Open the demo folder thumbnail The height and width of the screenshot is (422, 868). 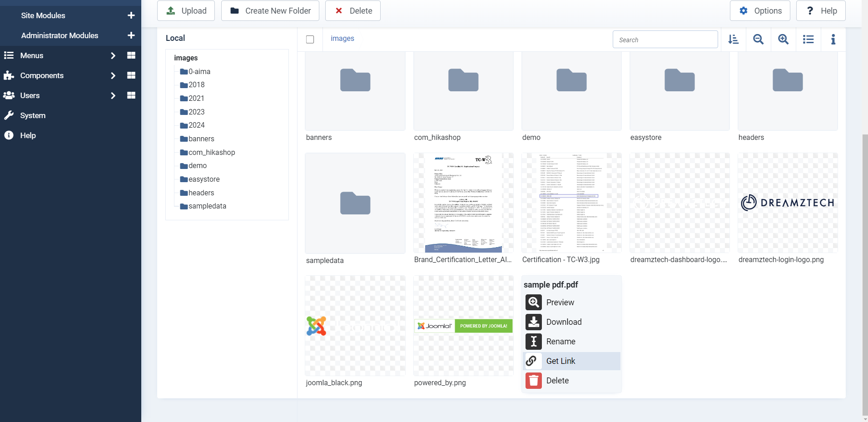coord(571,91)
